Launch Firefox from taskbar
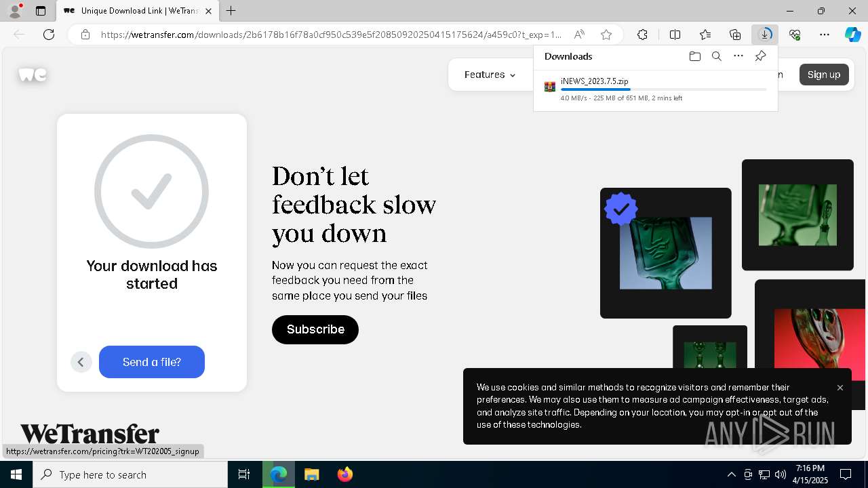 (x=345, y=474)
